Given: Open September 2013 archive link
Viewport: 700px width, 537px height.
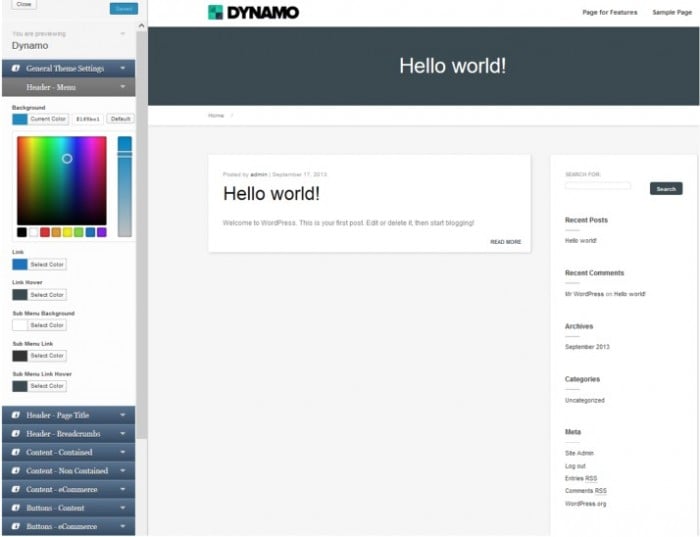Looking at the screenshot, I should [x=587, y=347].
